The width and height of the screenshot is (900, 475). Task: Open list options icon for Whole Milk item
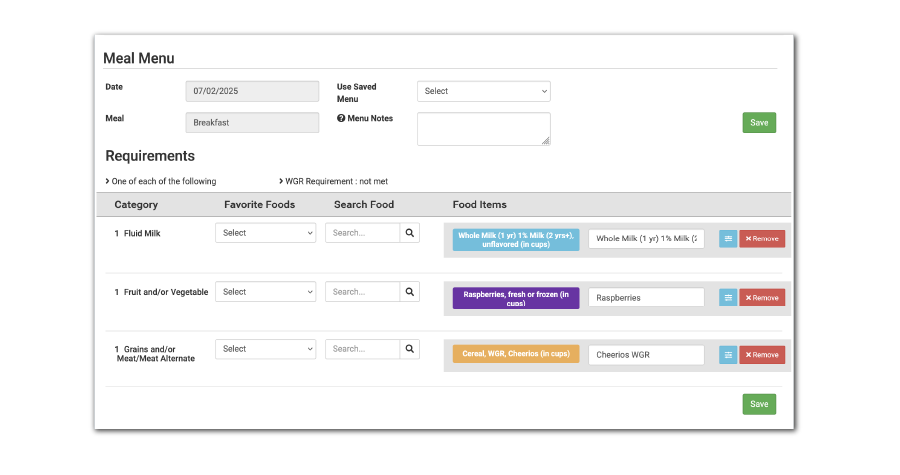[x=728, y=239]
